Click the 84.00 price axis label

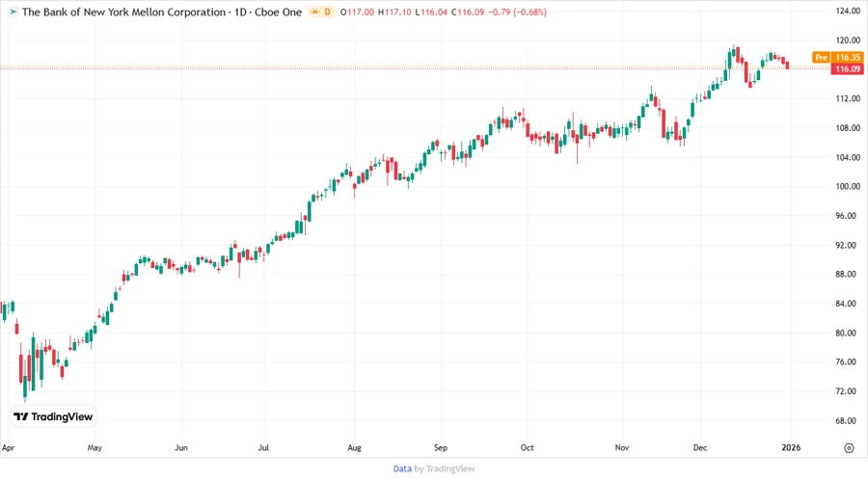848,304
